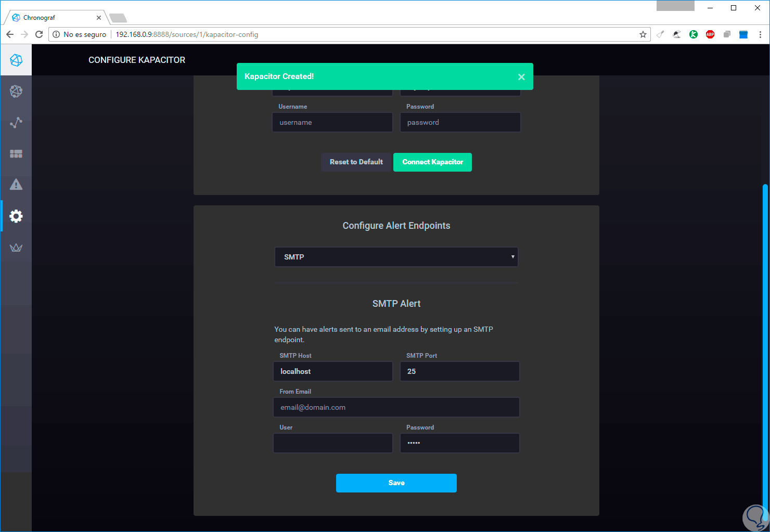This screenshot has height=532, width=770.
Task: Click the blue box extension icon
Action: pyautogui.click(x=743, y=34)
